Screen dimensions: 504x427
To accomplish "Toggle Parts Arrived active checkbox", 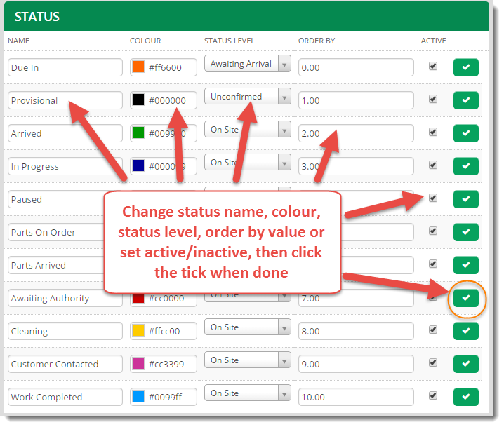I will coord(433,264).
